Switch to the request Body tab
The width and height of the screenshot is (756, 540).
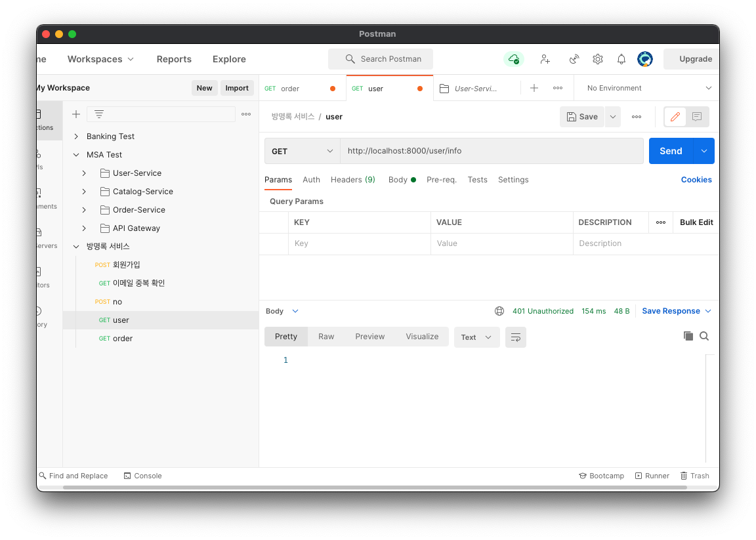click(x=402, y=179)
